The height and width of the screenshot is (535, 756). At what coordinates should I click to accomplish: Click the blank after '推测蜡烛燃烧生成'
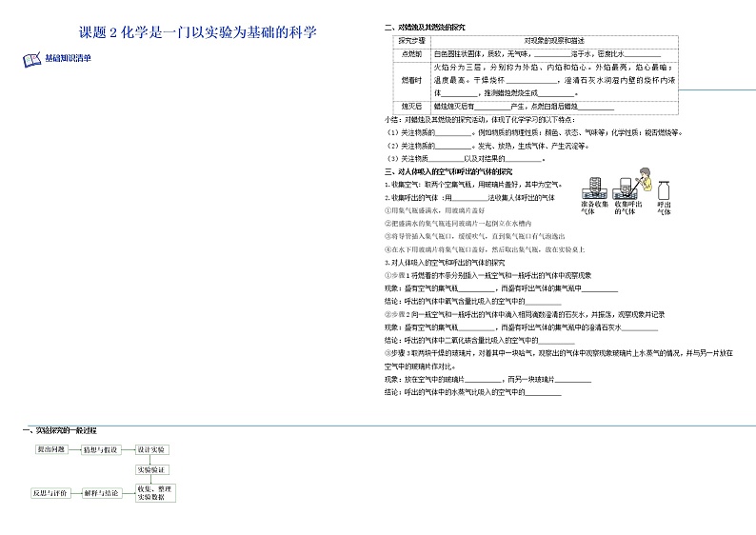(556, 94)
